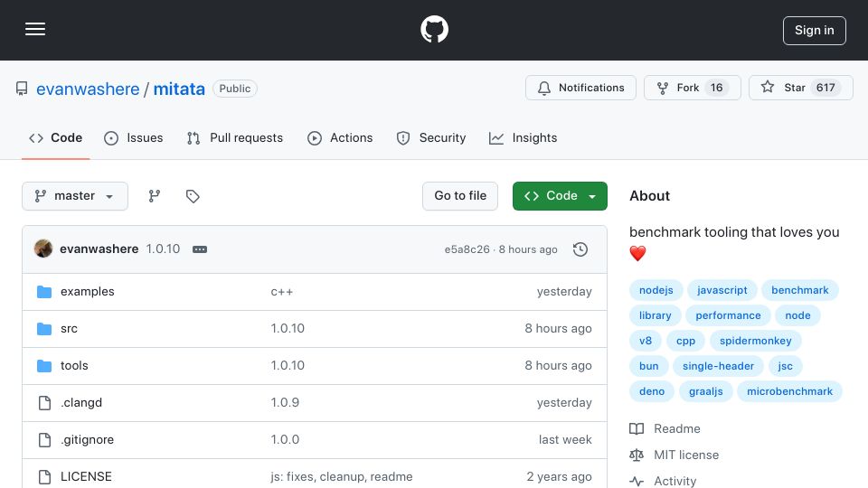Open the Security tab
Screen dimensions: 868x488
pyautogui.click(x=431, y=137)
